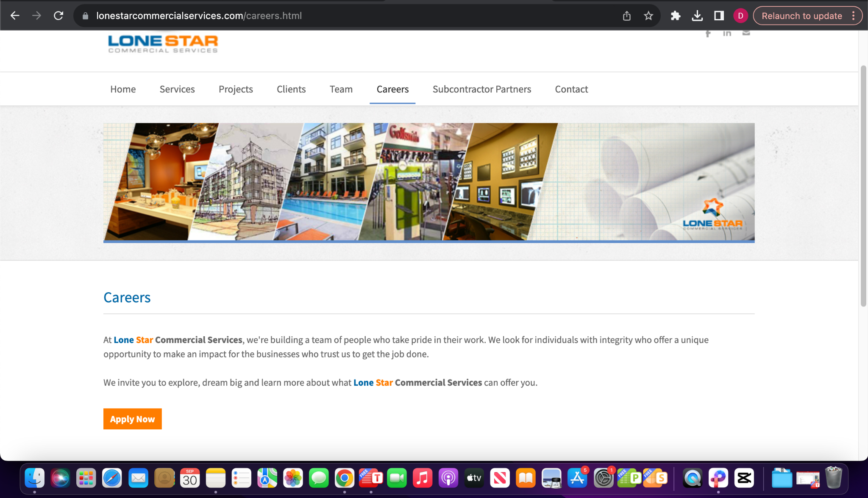This screenshot has height=498, width=868.
Task: Open the profile avatar D
Action: 740,16
